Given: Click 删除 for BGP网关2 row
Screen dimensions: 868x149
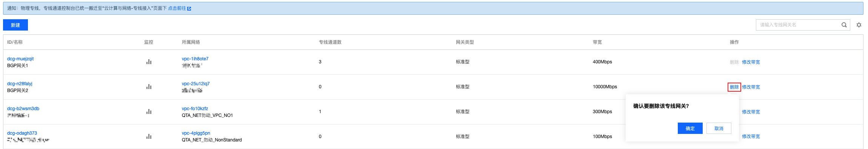Looking at the screenshot, I should tap(734, 87).
